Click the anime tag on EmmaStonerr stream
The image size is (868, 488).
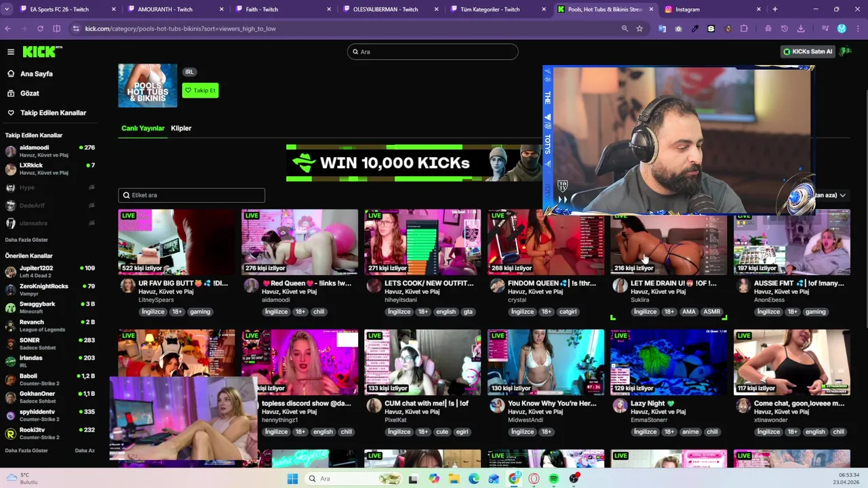coord(690,432)
